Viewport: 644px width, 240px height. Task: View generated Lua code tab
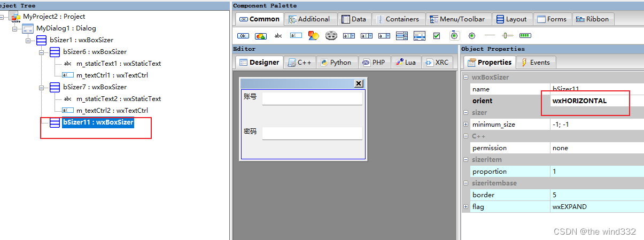[x=405, y=62]
